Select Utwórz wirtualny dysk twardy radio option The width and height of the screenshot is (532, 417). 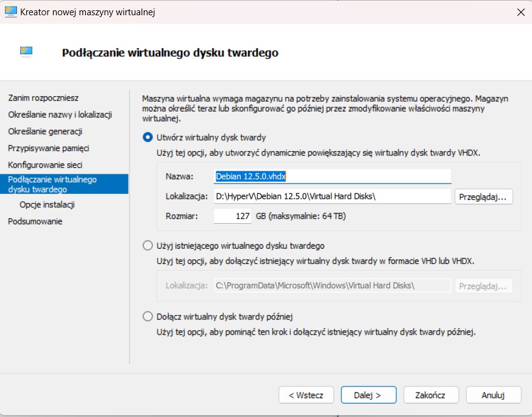coord(147,137)
